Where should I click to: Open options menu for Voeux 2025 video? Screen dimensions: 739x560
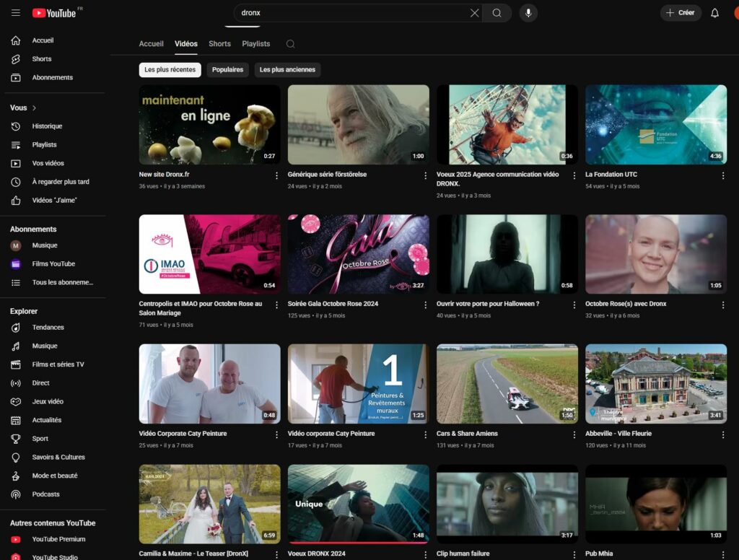point(574,176)
